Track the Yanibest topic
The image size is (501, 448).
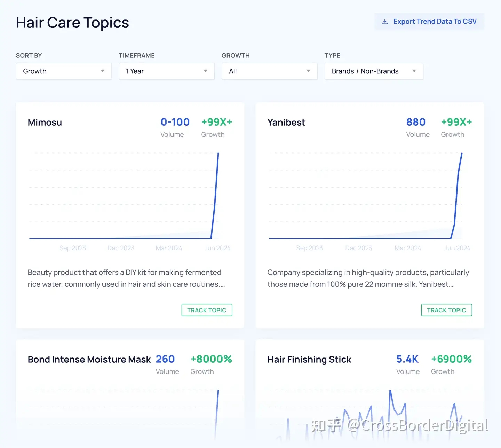pyautogui.click(x=446, y=310)
